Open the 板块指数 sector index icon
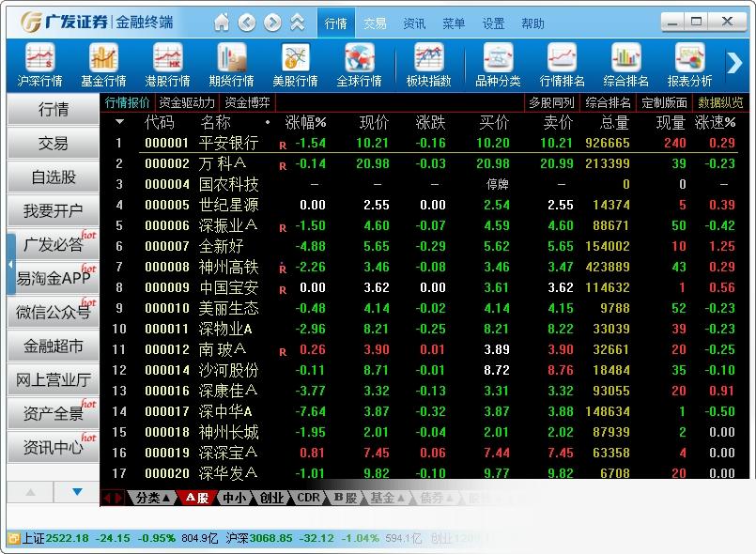Viewport: 756px width, 554px height. [x=428, y=65]
